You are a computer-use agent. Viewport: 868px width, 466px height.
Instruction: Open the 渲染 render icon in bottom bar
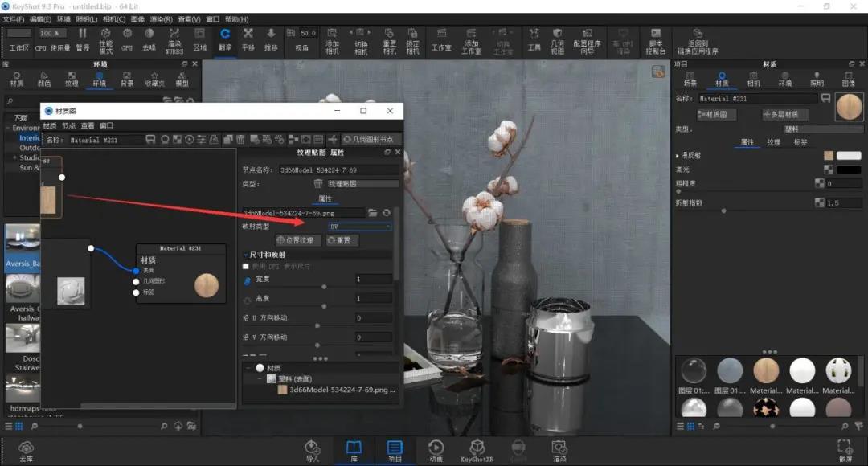tap(559, 451)
